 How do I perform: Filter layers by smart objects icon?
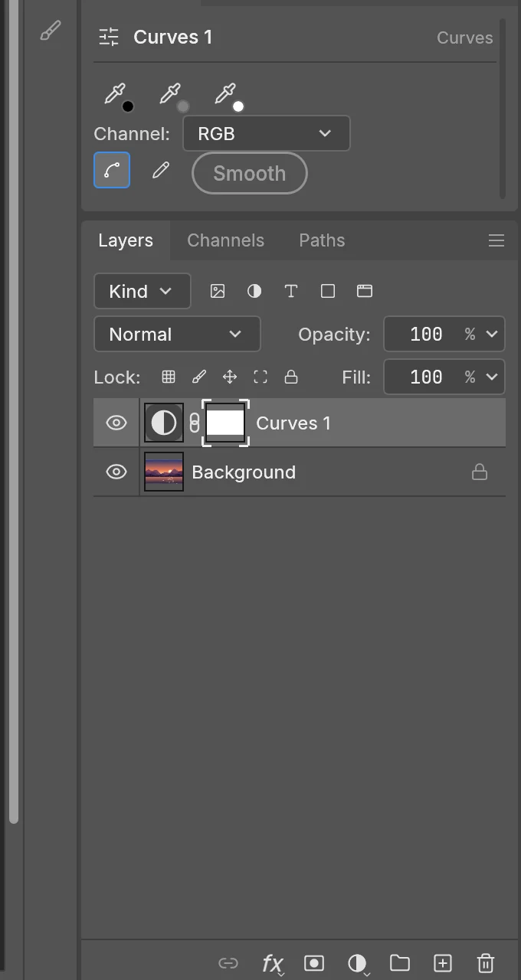(x=365, y=291)
